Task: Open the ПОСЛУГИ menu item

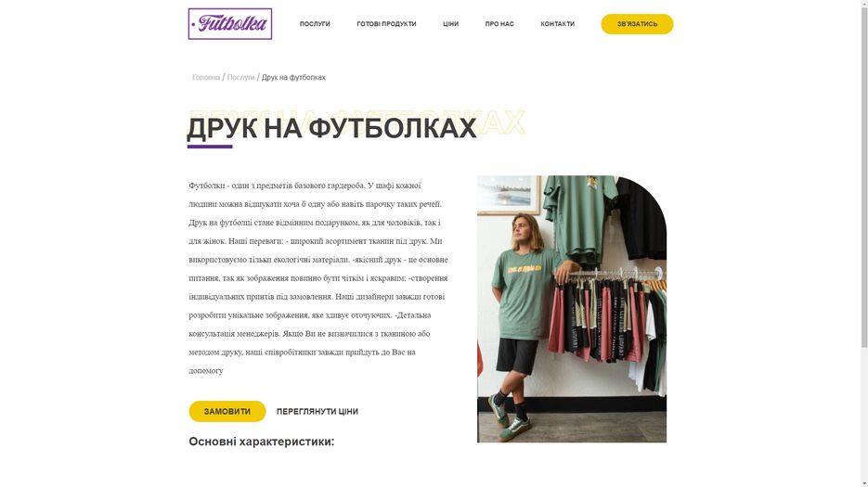Action: tap(315, 24)
